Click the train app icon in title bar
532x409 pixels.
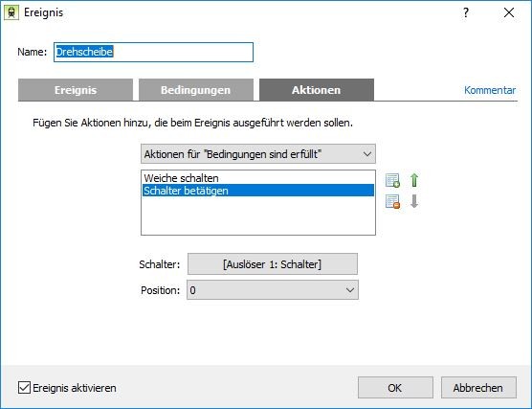11,12
